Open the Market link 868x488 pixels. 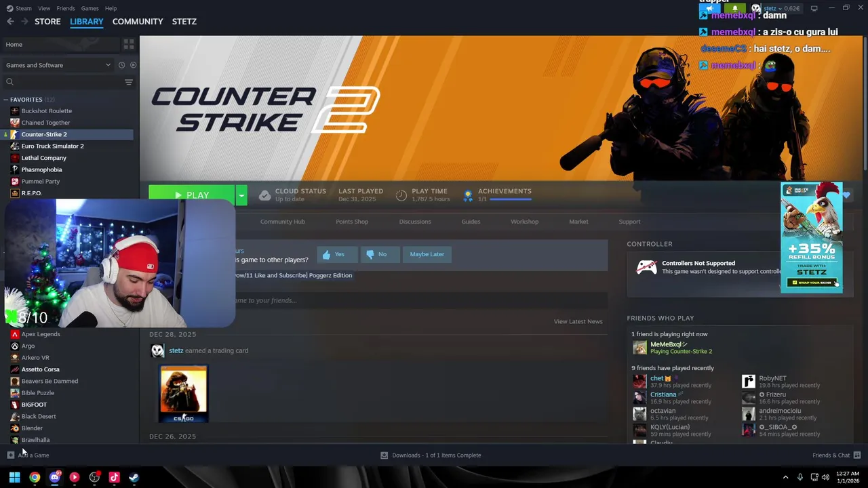click(x=578, y=222)
